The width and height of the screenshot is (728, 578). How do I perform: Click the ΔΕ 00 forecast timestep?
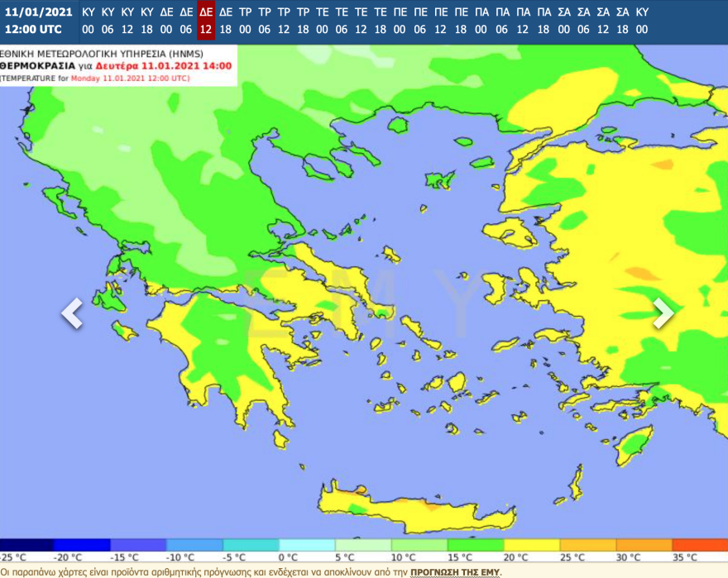coord(166,21)
